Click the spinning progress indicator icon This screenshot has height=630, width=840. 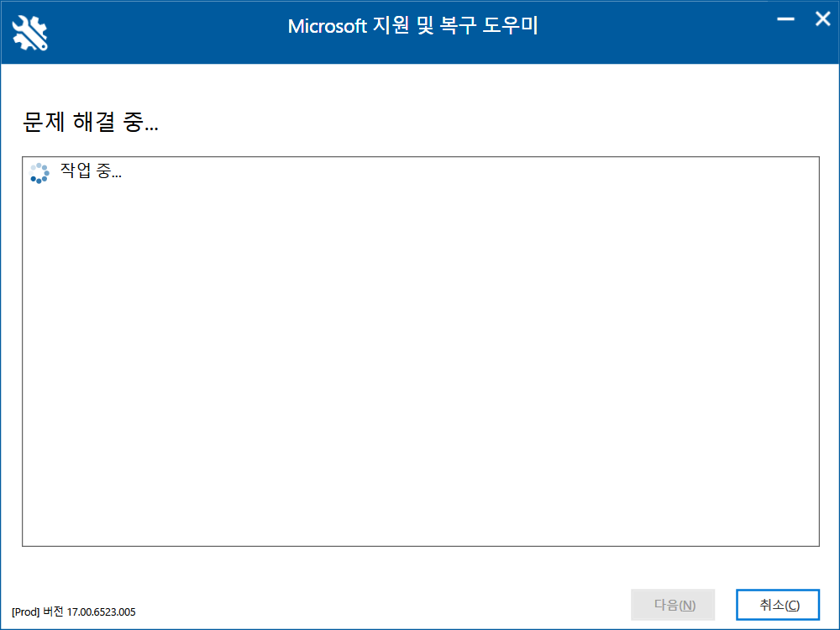tap(39, 173)
